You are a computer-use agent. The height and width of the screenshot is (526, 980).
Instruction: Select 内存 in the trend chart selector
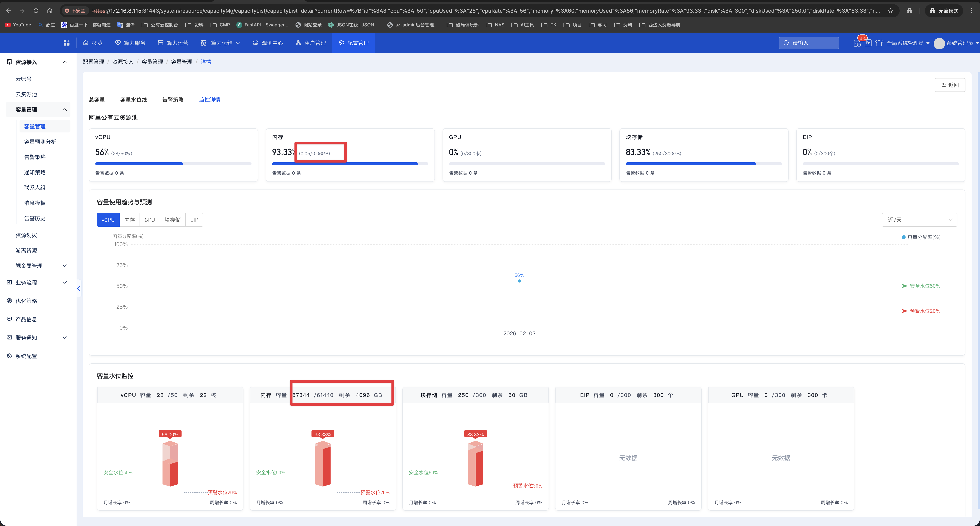129,220
